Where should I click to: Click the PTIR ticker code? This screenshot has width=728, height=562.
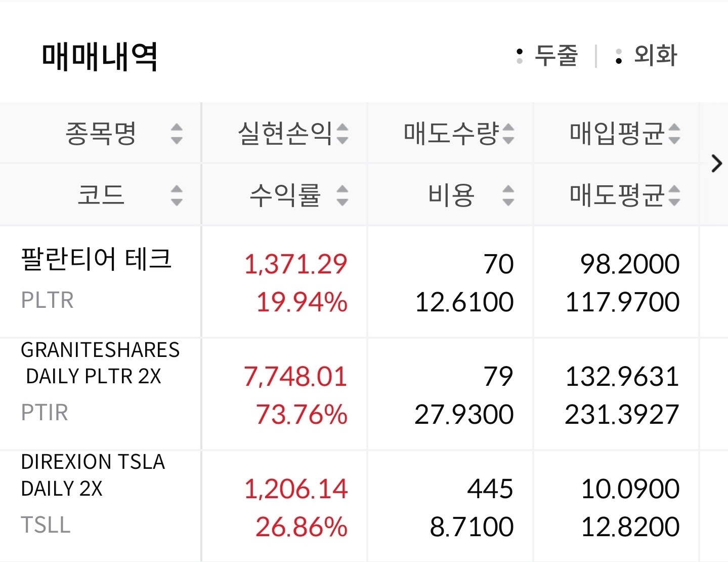click(45, 413)
